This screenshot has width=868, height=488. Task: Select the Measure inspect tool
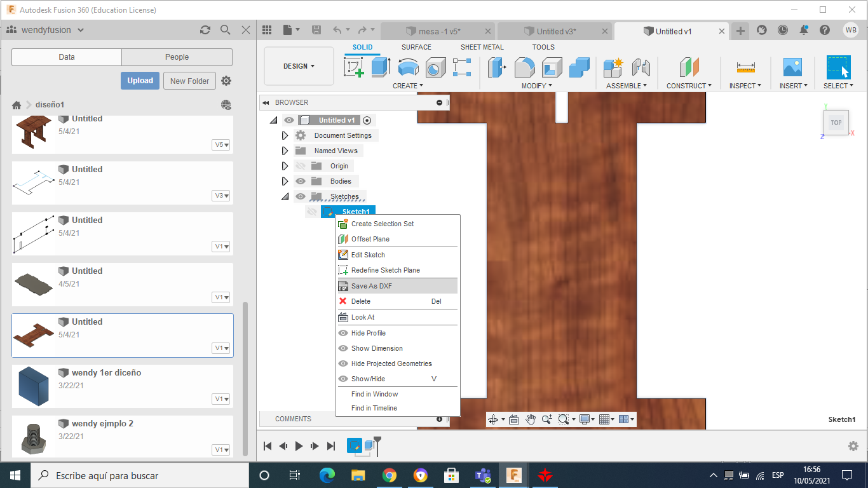click(745, 67)
